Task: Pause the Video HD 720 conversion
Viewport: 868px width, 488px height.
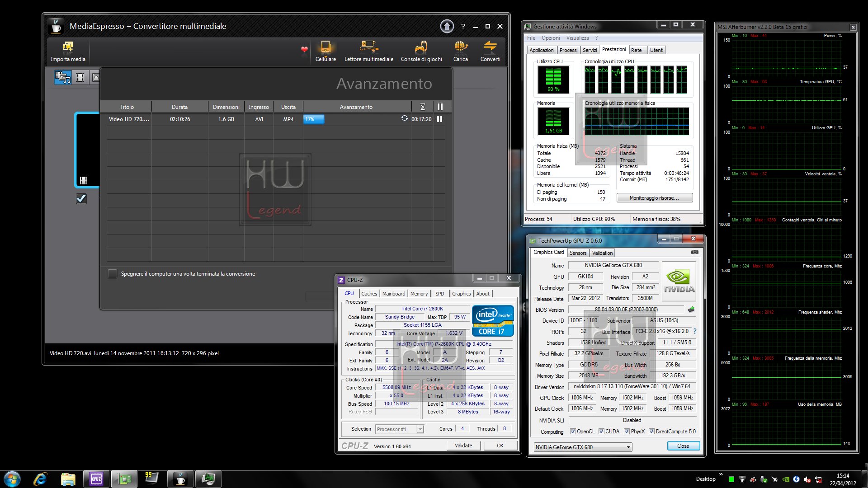Action: [x=439, y=119]
